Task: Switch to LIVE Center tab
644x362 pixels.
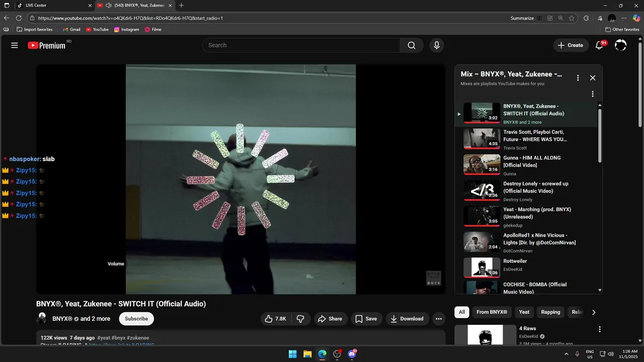Action: point(54,6)
